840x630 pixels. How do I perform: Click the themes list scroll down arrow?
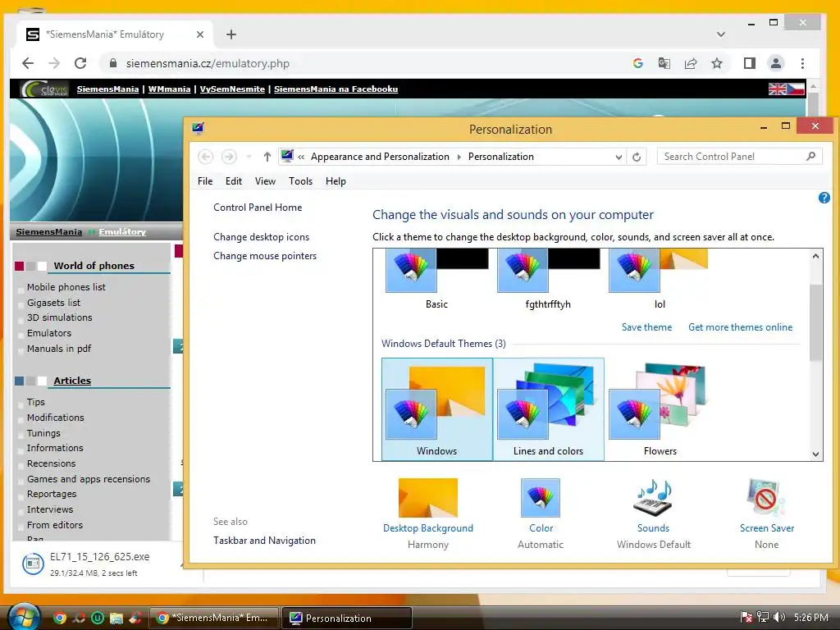point(815,454)
